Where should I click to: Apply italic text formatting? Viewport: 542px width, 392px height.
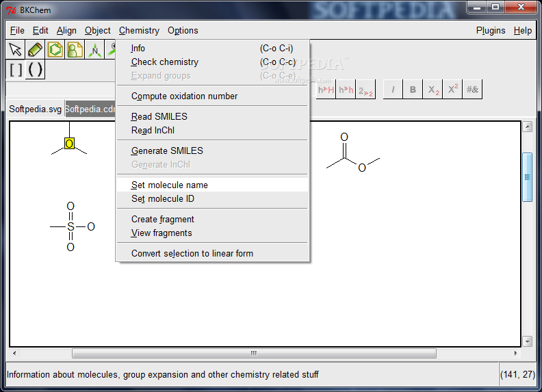coord(393,90)
